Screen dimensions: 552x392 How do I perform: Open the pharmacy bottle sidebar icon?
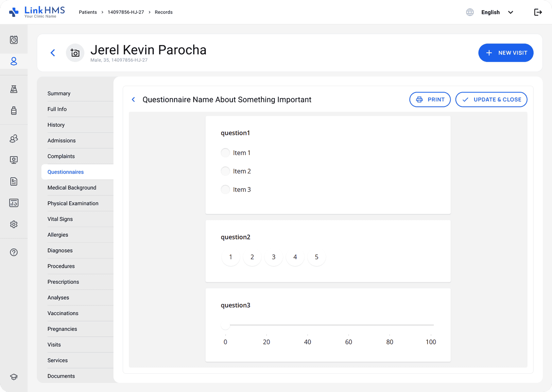pos(14,110)
